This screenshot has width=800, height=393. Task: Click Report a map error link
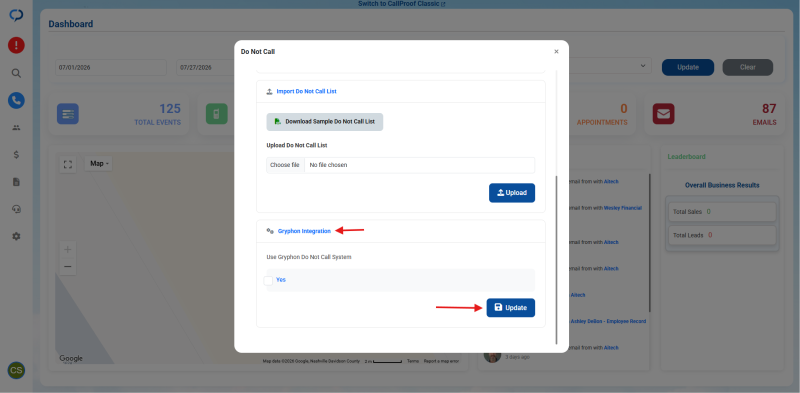click(x=441, y=361)
